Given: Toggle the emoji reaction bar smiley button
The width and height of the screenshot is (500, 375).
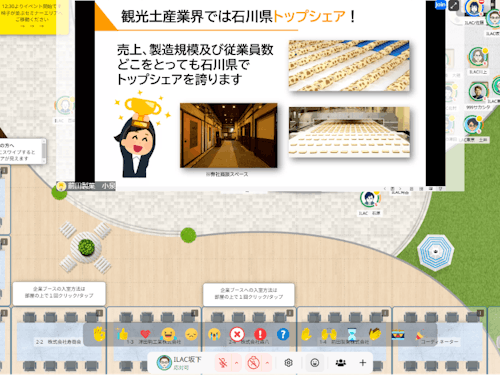Looking at the screenshot, I should tap(315, 363).
